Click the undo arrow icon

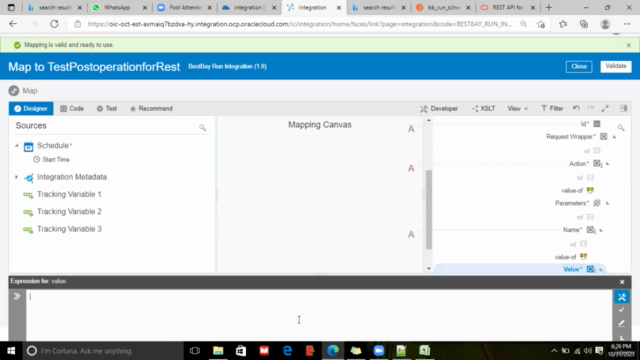[x=576, y=108]
